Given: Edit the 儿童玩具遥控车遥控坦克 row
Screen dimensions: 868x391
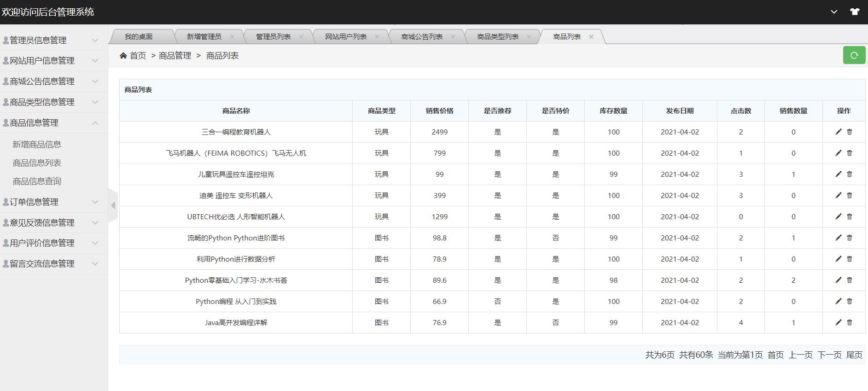Looking at the screenshot, I should click(838, 174).
